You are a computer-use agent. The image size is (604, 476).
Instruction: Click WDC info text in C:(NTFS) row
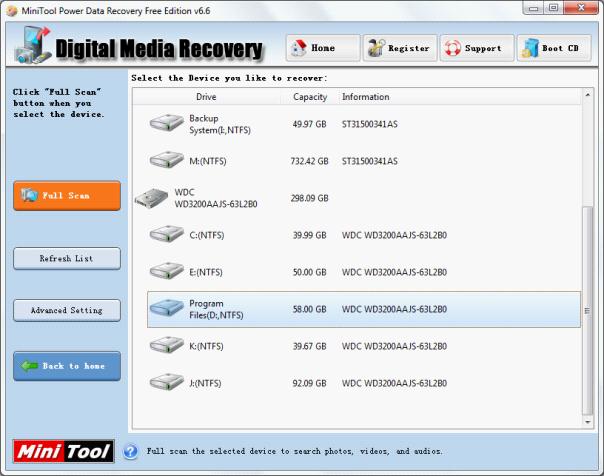tap(394, 235)
